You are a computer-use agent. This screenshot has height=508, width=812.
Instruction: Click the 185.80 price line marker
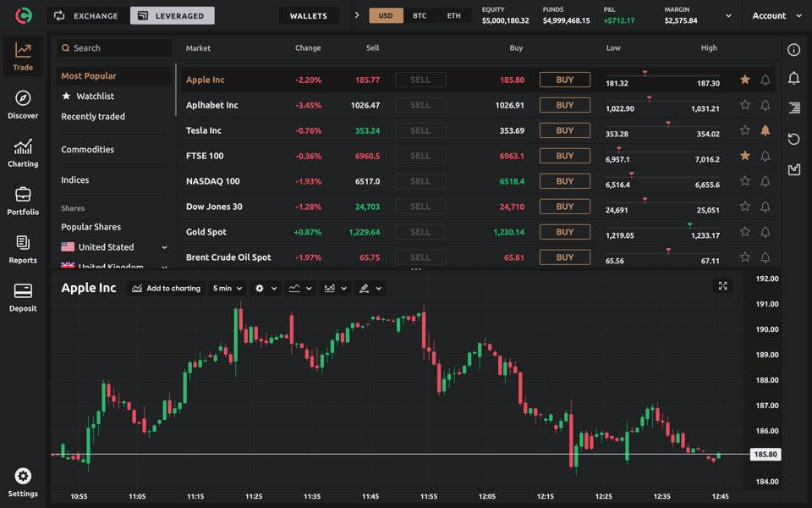(x=765, y=455)
